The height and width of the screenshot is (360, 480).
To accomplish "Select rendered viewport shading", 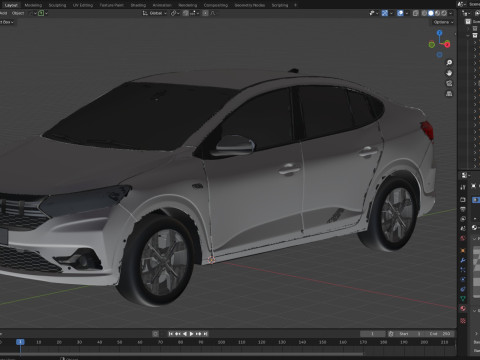I will (x=443, y=13).
